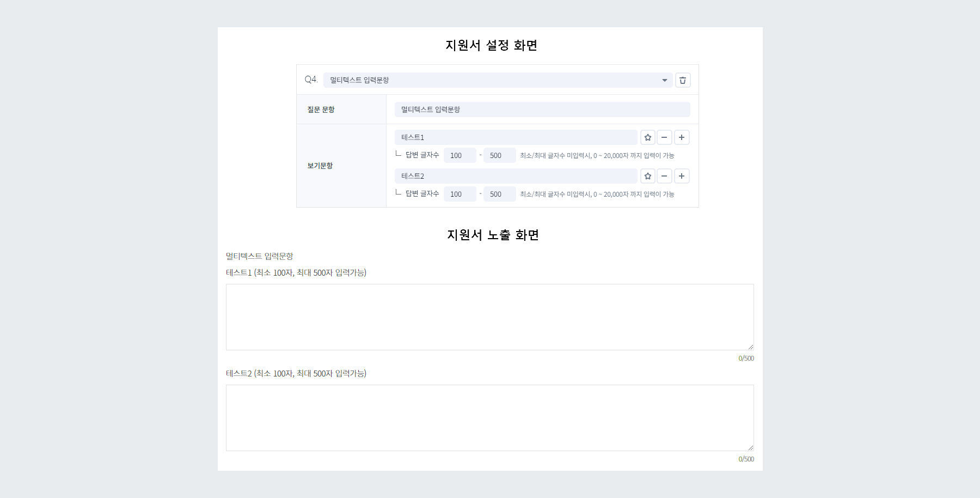Click the minus icon next to 테스트1

(664, 137)
